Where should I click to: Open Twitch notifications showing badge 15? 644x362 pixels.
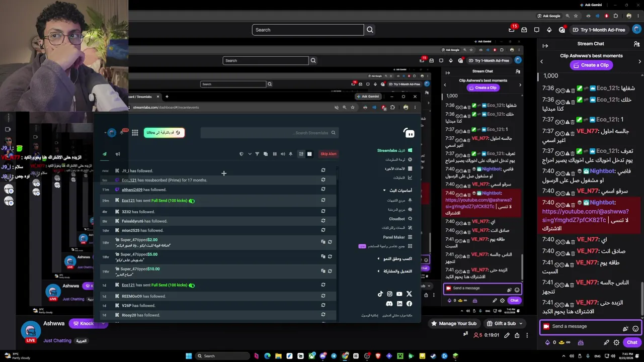click(512, 30)
